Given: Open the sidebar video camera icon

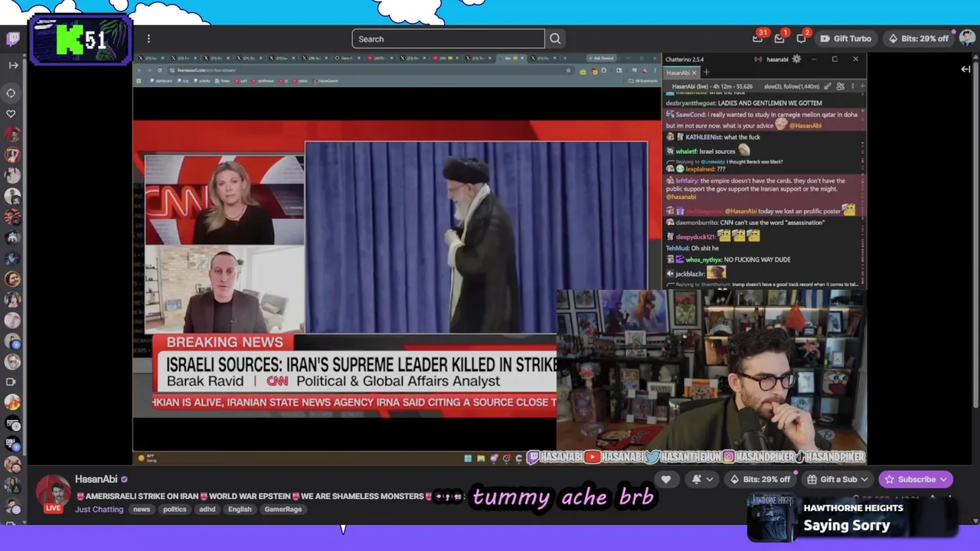Looking at the screenshot, I should pyautogui.click(x=11, y=381).
